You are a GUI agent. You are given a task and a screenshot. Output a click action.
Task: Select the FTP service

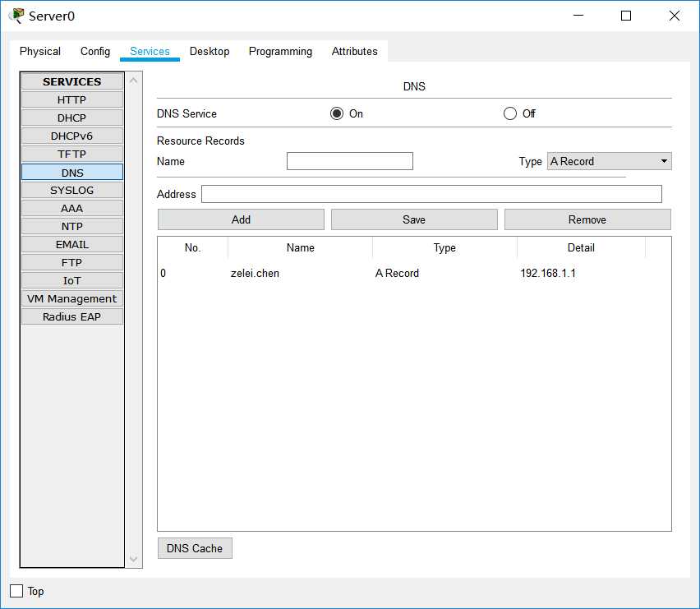coord(71,262)
